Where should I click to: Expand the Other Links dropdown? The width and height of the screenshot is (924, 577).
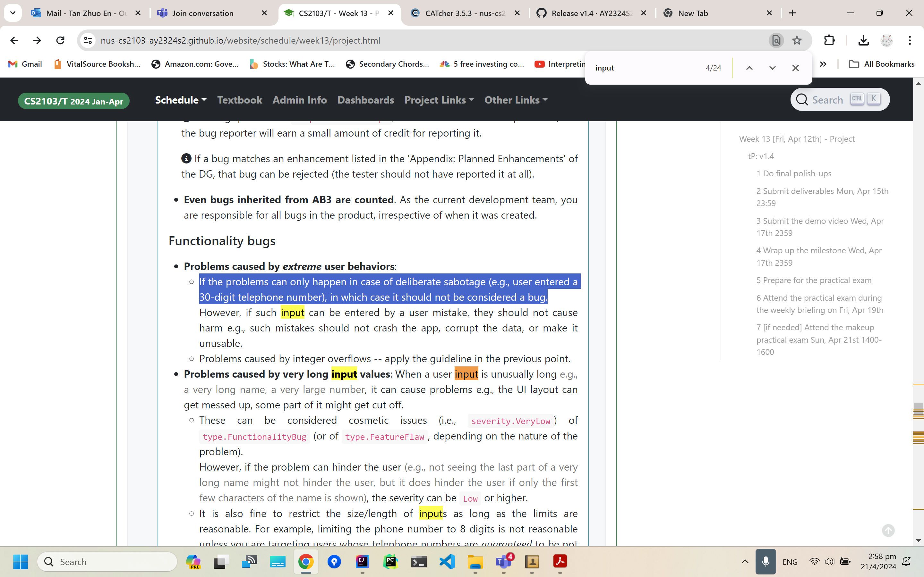click(516, 100)
